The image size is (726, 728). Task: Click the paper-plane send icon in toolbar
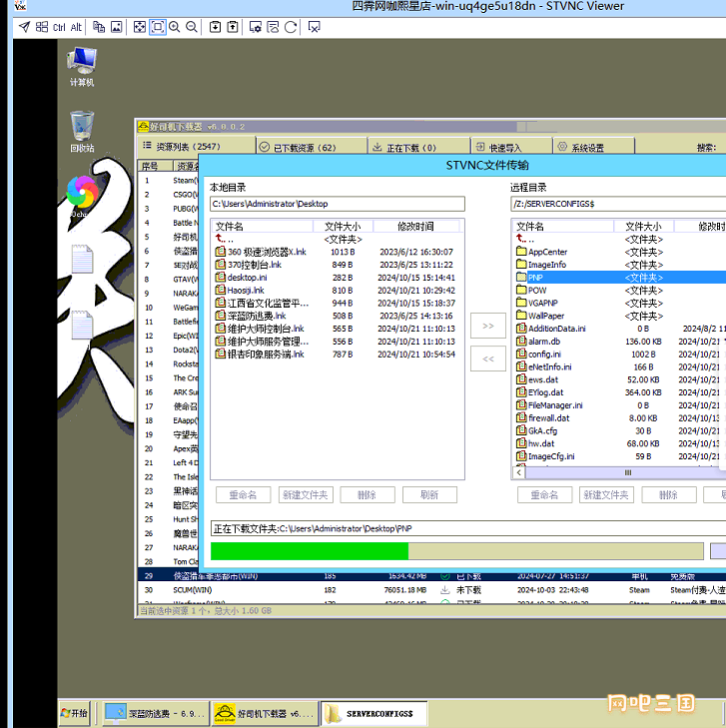click(25, 27)
